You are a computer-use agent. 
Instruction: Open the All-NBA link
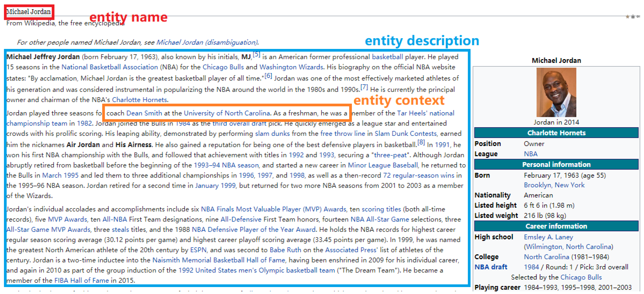[x=115, y=219]
